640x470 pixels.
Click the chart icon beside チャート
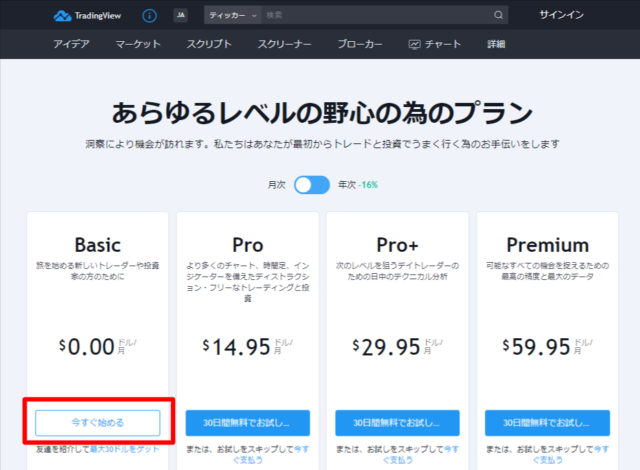tap(414, 44)
